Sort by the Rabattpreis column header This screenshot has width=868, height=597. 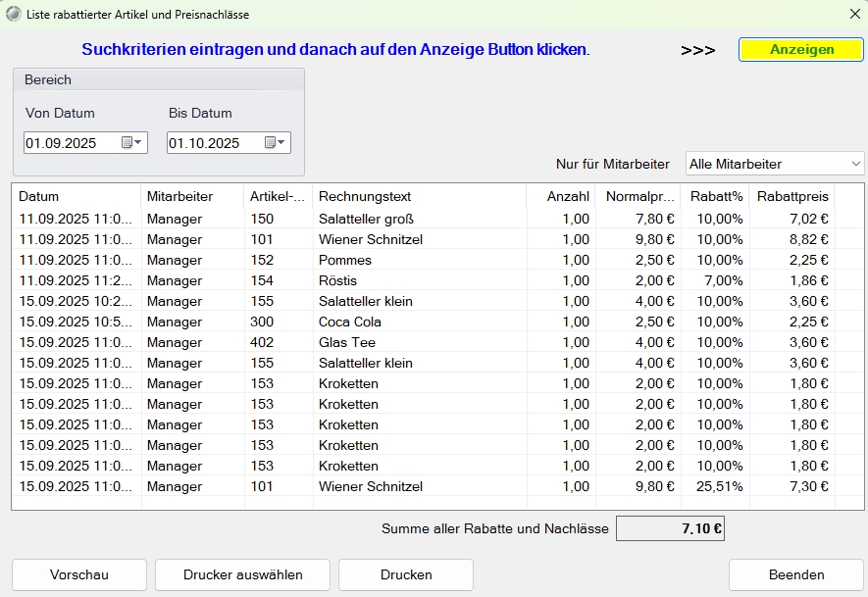[x=791, y=196]
